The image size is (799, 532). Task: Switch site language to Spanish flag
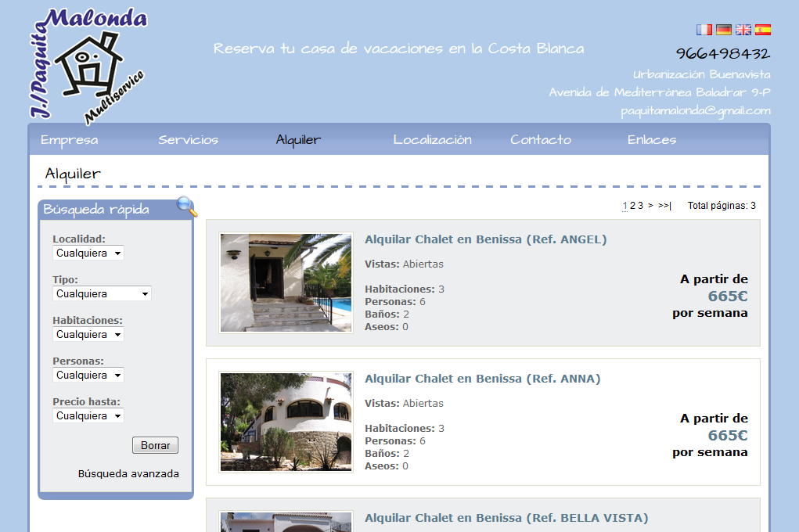763,30
